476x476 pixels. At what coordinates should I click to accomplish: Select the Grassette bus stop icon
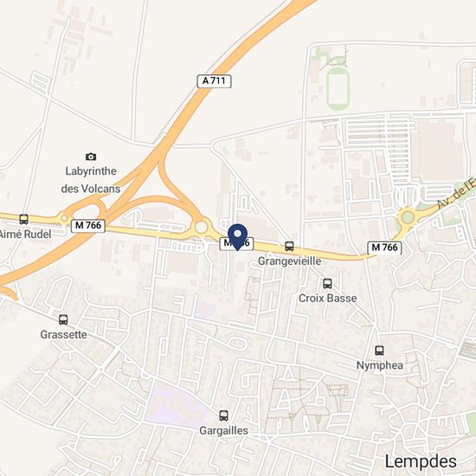[x=63, y=319]
